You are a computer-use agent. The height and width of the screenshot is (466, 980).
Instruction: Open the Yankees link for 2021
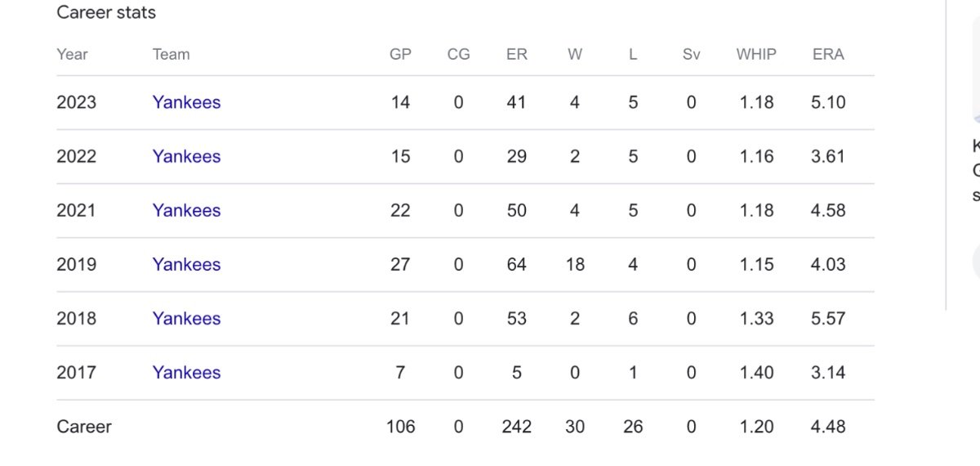point(186,210)
